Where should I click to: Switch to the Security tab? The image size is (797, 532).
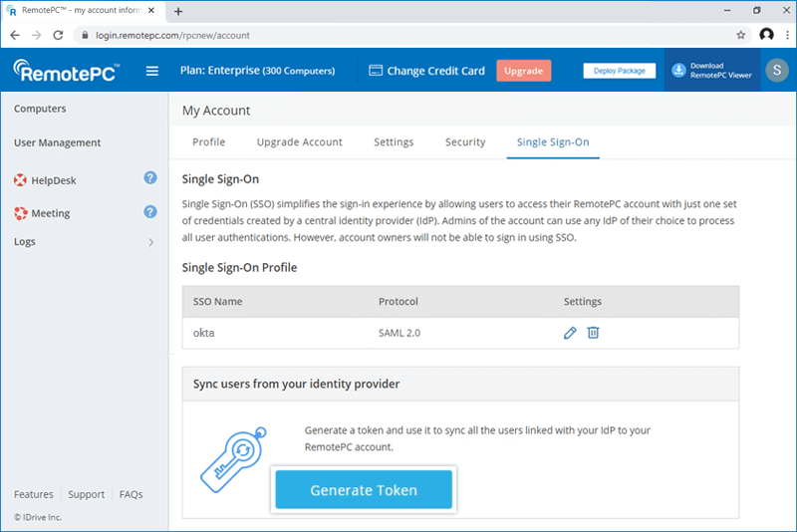point(465,142)
